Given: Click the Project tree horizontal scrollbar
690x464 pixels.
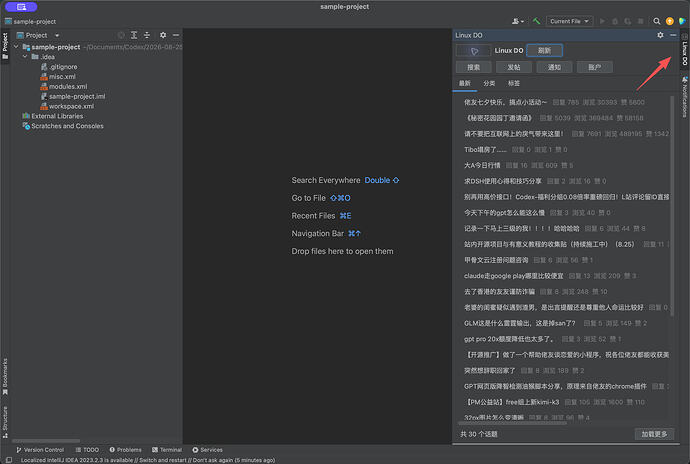Looking at the screenshot, I should point(46,440).
